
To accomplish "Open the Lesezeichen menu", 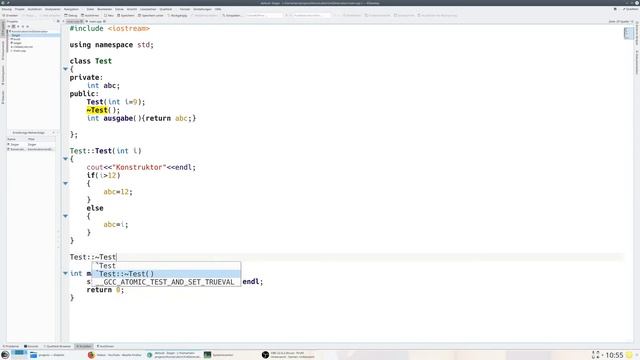I will [148, 9].
